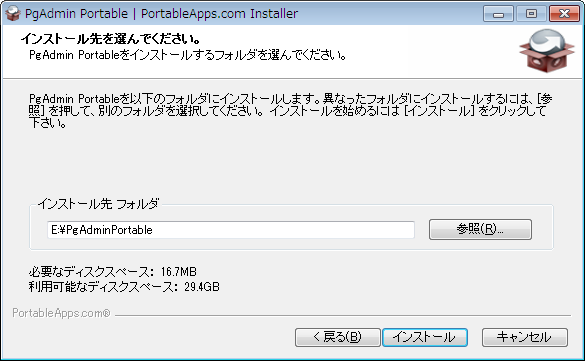The width and height of the screenshot is (585, 361).
Task: Click the heading インストール先を選んでください。
Action: pos(111,38)
